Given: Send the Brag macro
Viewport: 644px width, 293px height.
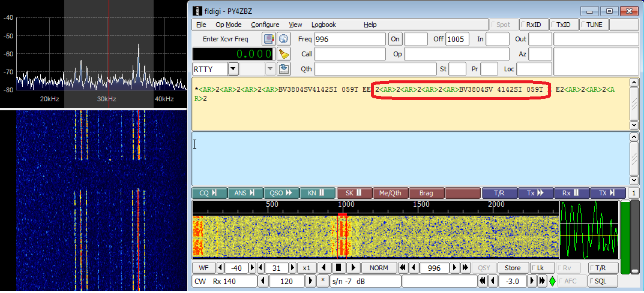Looking at the screenshot, I should (427, 193).
